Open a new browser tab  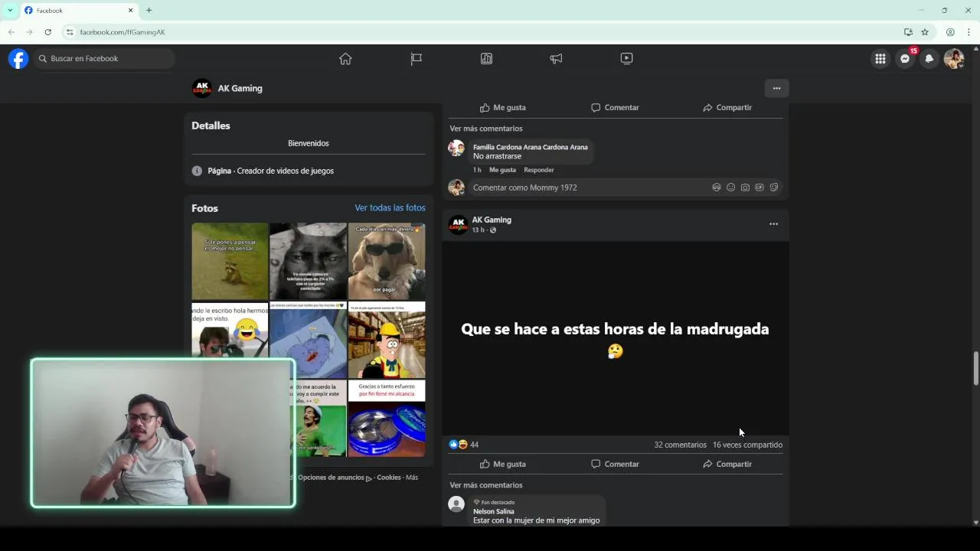(149, 11)
